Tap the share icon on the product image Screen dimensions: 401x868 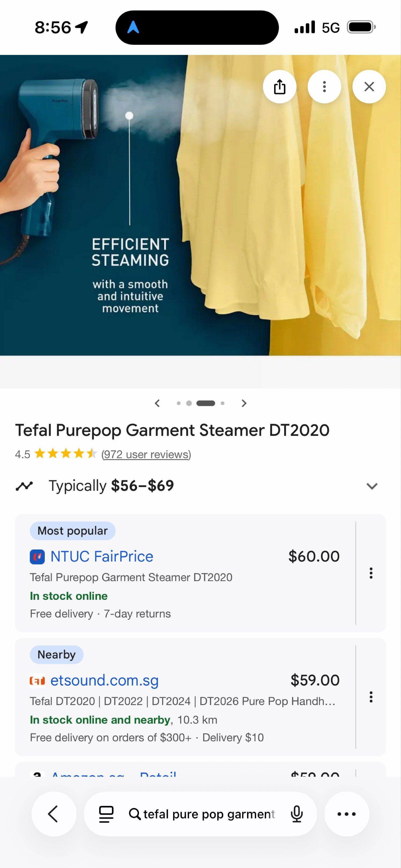[279, 87]
